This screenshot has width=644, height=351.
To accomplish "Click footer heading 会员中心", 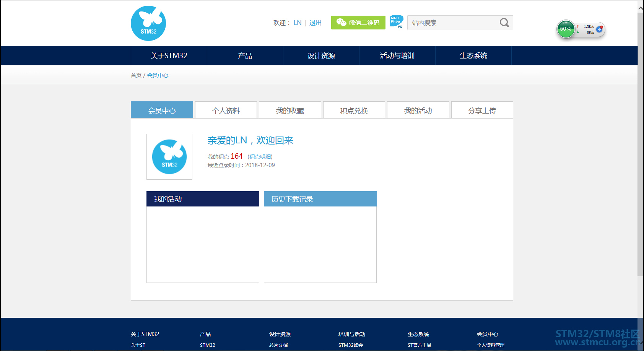I will tap(488, 334).
